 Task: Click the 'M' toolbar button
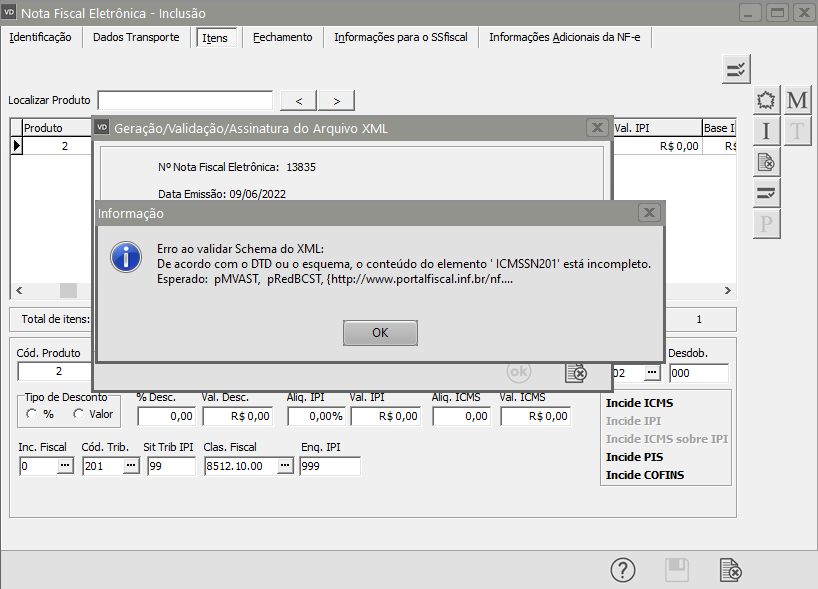(x=797, y=101)
